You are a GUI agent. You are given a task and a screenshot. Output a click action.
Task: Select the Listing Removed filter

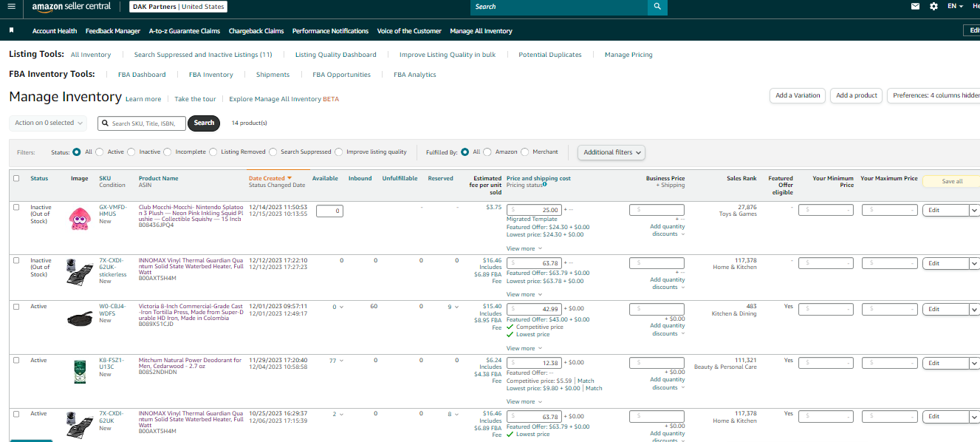tap(213, 152)
